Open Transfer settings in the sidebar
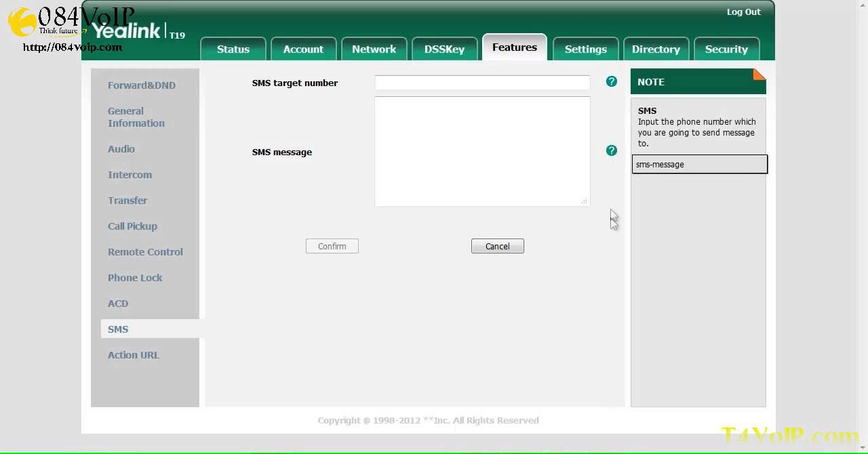Viewport: 868px width, 454px height. [127, 201]
